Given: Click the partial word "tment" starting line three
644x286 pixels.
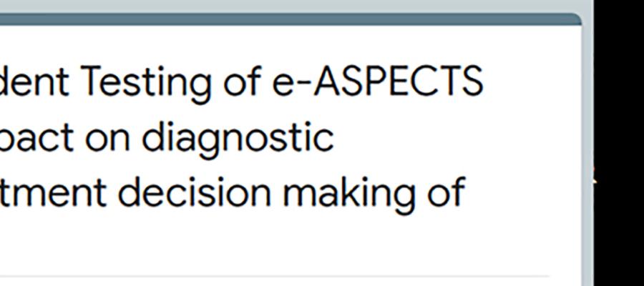Looking at the screenshot, I should pos(54,193).
